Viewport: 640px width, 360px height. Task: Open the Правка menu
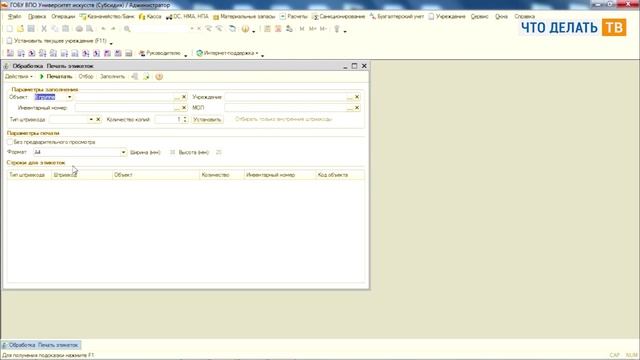(37, 17)
